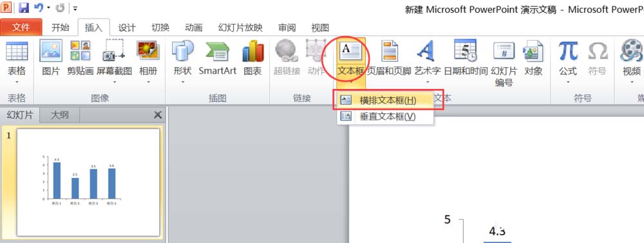Expand the 相册 dropdown arrow
Screen dimensions: 644x243
click(x=148, y=83)
